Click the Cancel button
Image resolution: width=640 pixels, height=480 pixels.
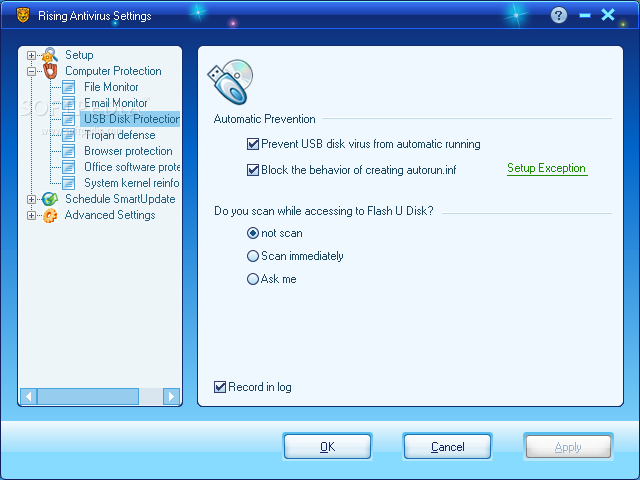click(x=447, y=447)
